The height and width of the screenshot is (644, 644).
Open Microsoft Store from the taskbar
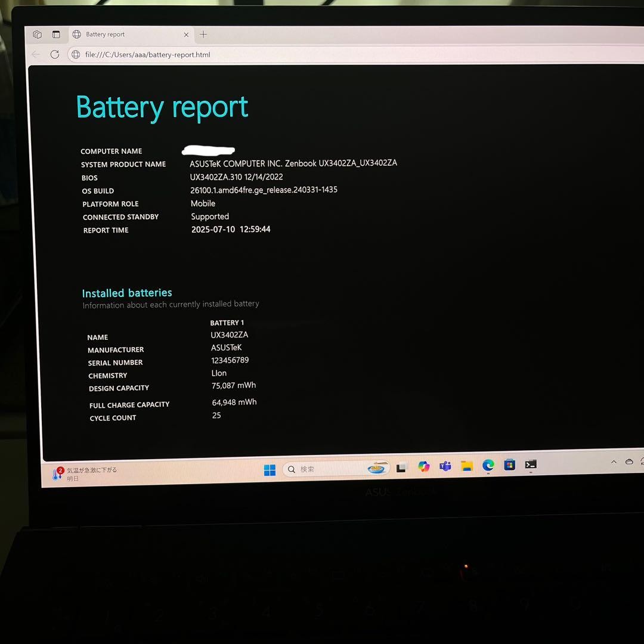[x=509, y=465]
